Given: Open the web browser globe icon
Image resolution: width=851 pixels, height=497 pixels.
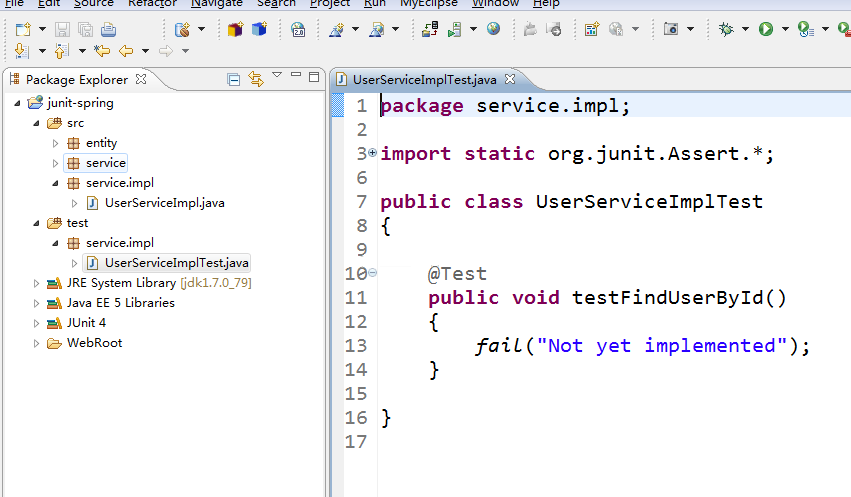Looking at the screenshot, I should (x=493, y=29).
